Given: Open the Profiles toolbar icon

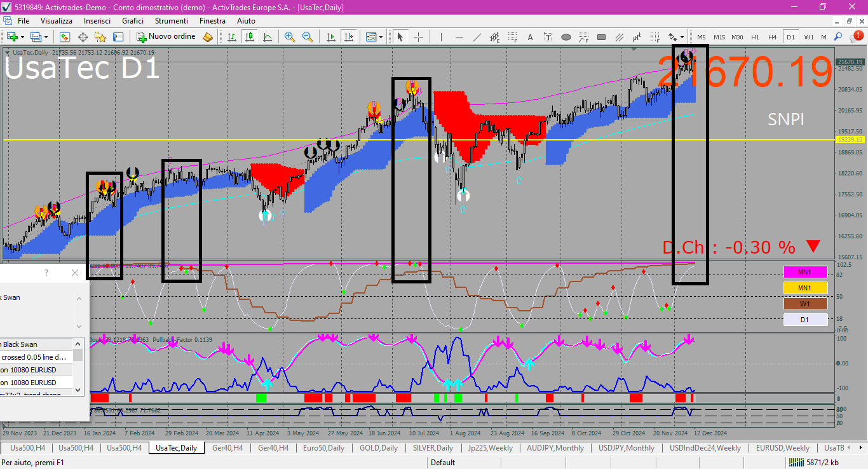Looking at the screenshot, I should click(x=35, y=37).
